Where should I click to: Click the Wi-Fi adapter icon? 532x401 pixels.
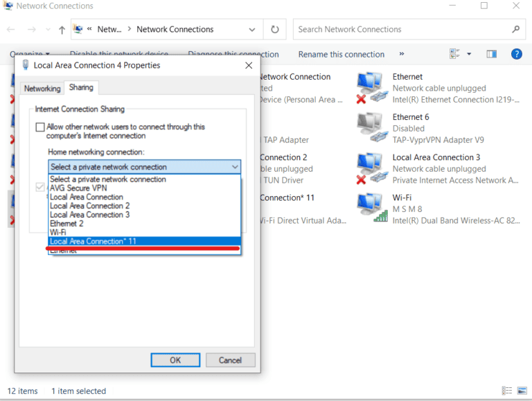pyautogui.click(x=372, y=208)
